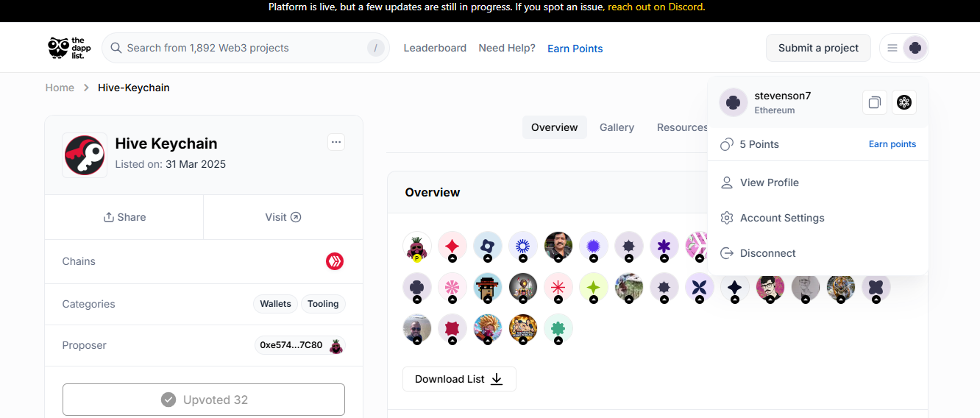980x418 pixels.
Task: Copy address with icon beside stevenson7
Action: coord(874,102)
